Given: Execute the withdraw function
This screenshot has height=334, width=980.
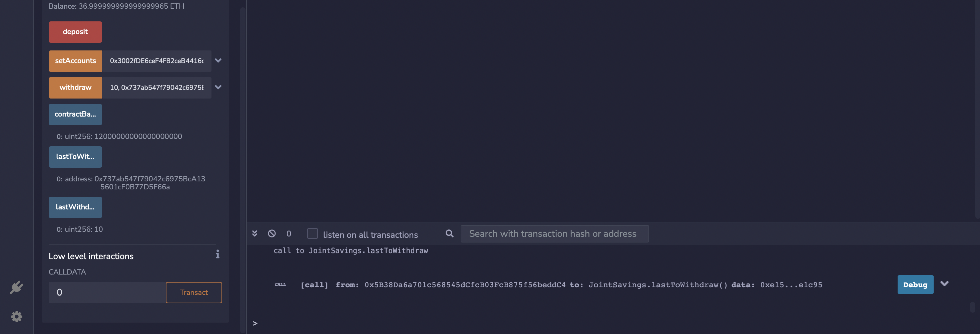Looking at the screenshot, I should click(75, 88).
